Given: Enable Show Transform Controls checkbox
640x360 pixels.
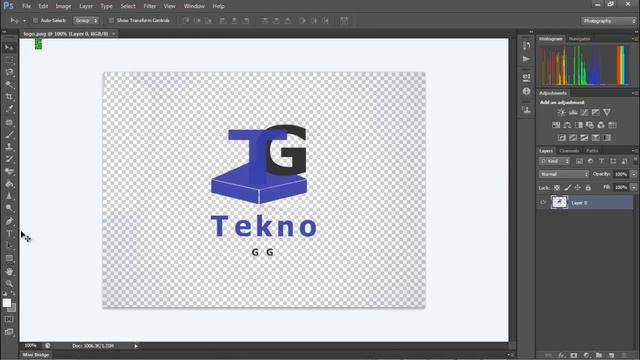Looking at the screenshot, I should tap(111, 20).
